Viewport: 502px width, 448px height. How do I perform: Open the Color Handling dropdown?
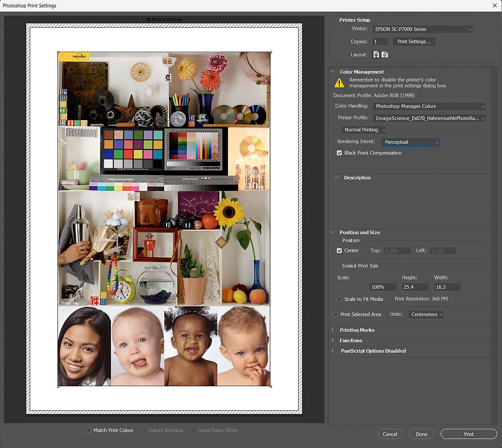point(430,106)
